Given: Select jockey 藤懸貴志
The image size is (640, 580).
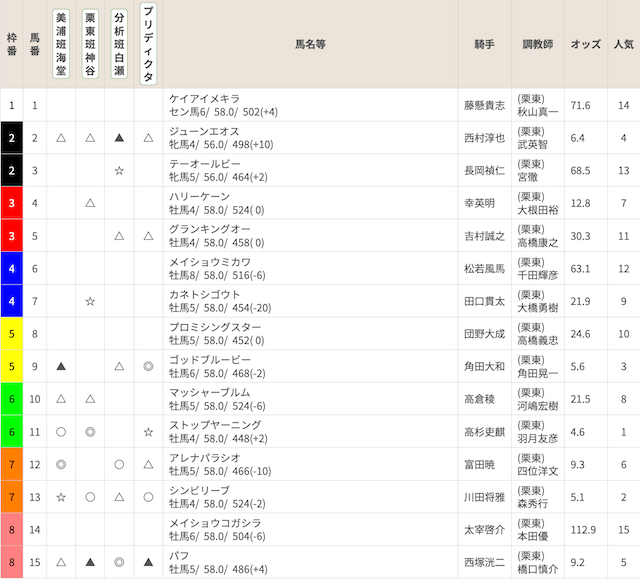Looking at the screenshot, I should click(x=484, y=105).
